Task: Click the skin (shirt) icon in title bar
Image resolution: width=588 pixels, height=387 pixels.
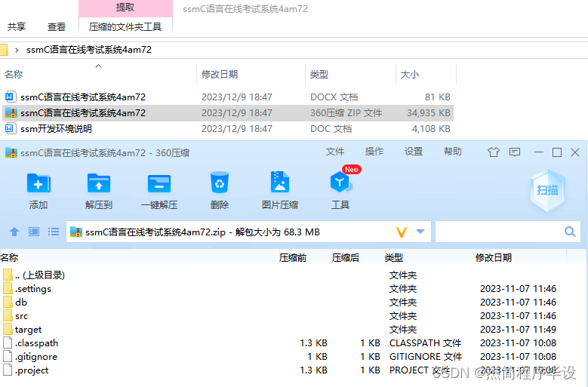Action: tap(494, 152)
